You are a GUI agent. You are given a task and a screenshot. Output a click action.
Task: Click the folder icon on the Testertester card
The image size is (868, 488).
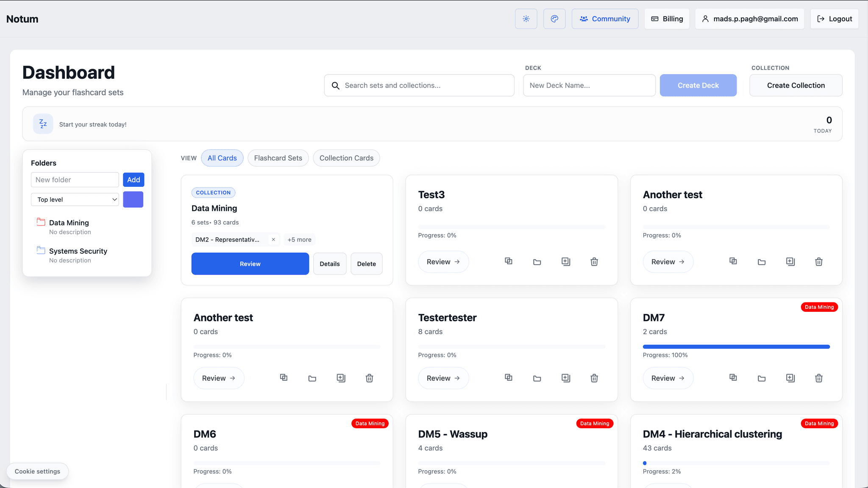537,378
